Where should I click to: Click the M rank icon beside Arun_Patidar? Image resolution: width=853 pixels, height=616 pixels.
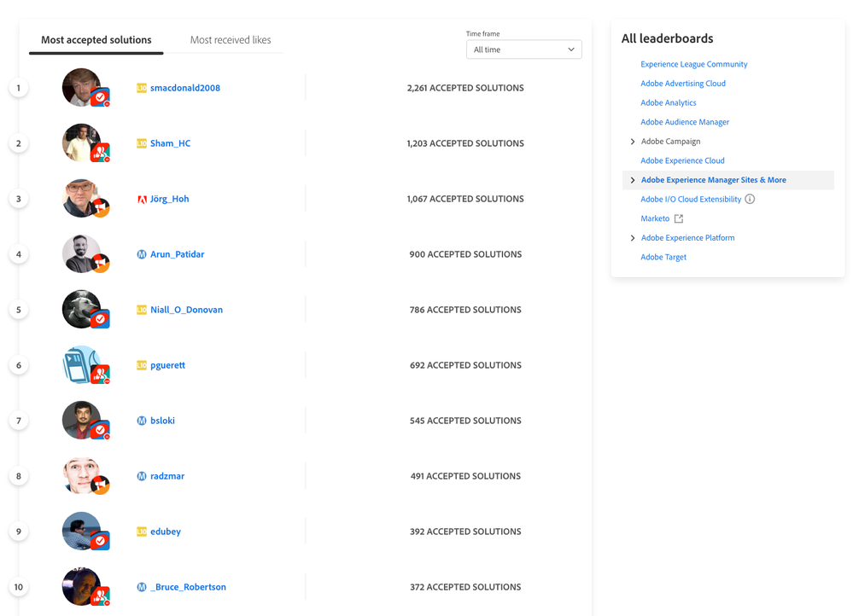142,254
